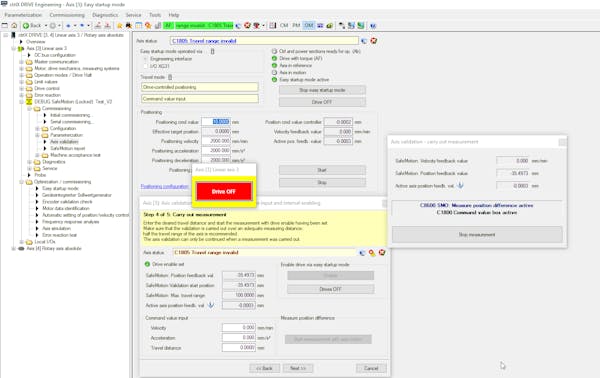This screenshot has height=378, width=600.
Task: Expand the Motor, drive mechanics, measuring systems folder
Action: point(21,68)
